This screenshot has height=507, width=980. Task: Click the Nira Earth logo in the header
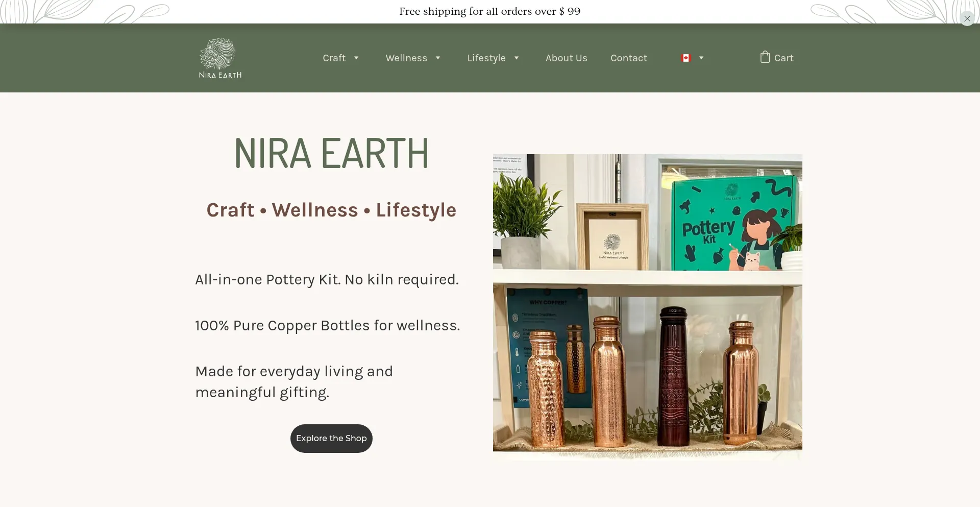[220, 58]
